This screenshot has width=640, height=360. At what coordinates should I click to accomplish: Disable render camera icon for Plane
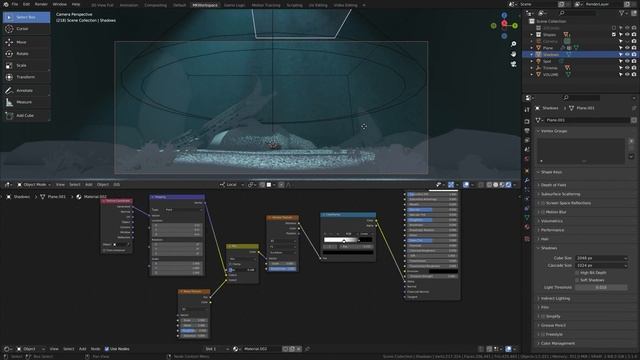point(634,48)
